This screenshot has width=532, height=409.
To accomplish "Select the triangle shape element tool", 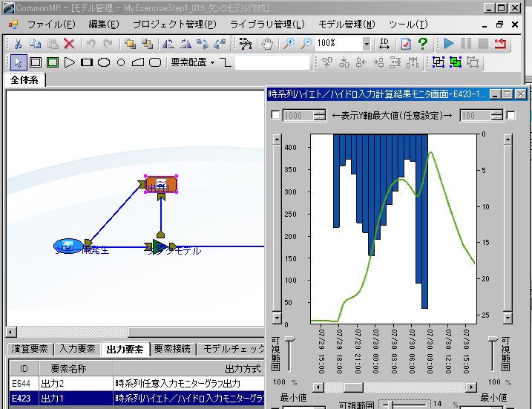I will pos(70,62).
